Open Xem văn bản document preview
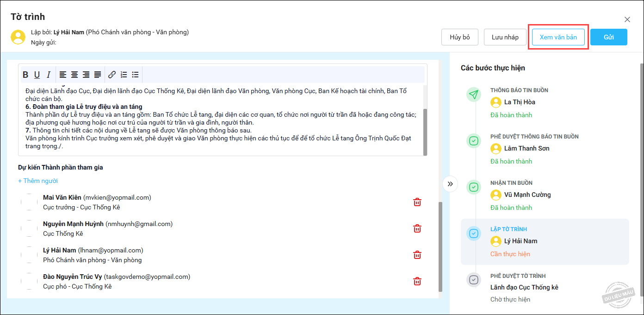Image resolution: width=644 pixels, height=315 pixels. [558, 37]
